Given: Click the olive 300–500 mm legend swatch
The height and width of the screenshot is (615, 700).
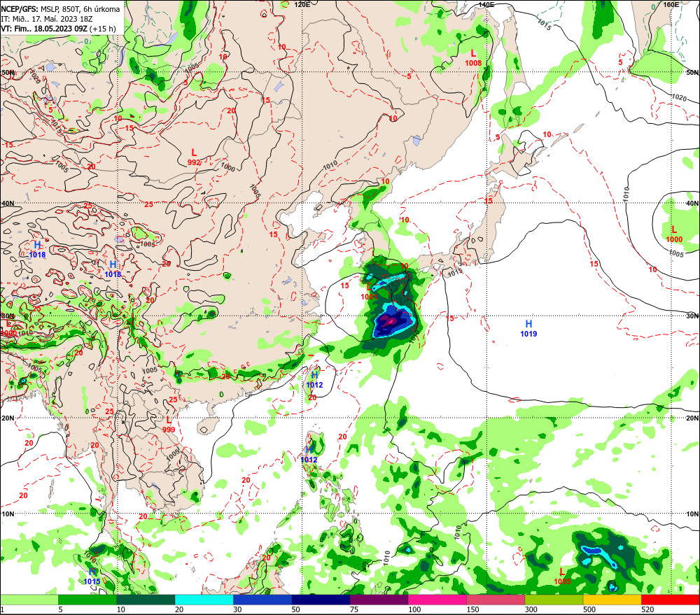Looking at the screenshot, I should coord(554,600).
